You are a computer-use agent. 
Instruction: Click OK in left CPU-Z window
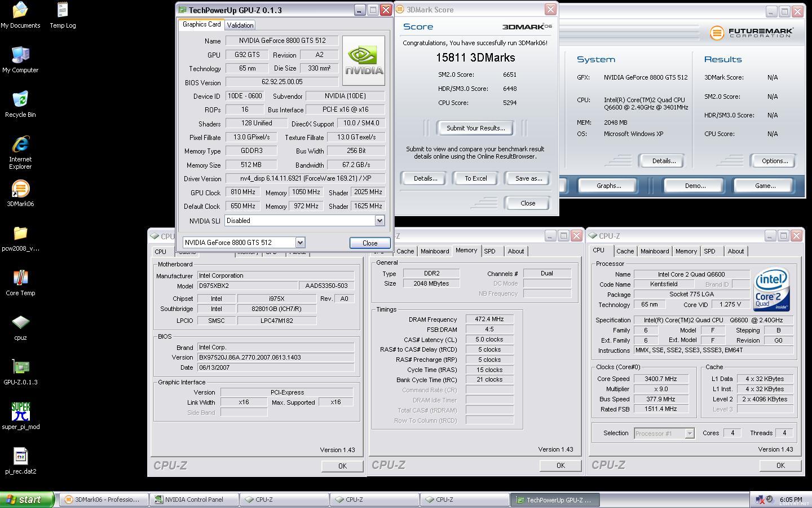click(x=342, y=466)
